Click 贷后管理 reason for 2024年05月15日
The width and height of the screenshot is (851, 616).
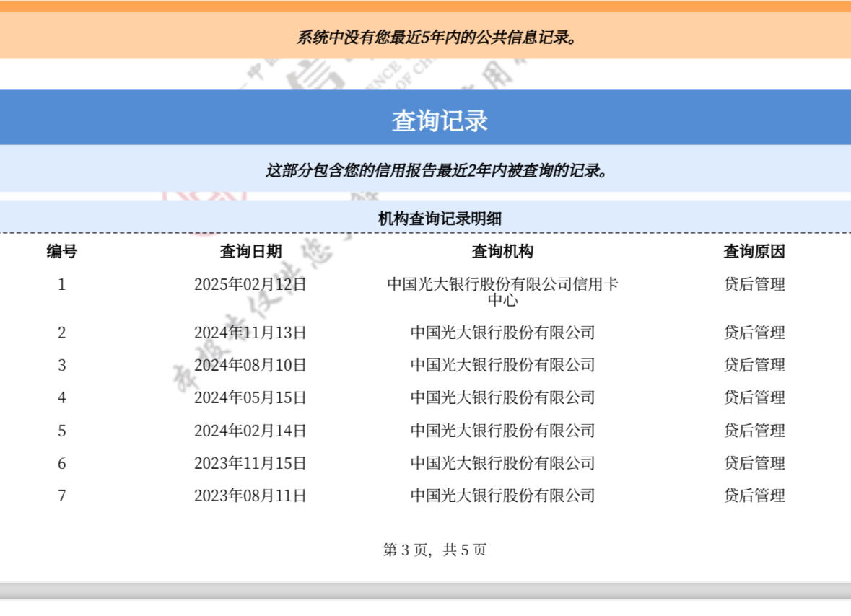click(754, 398)
